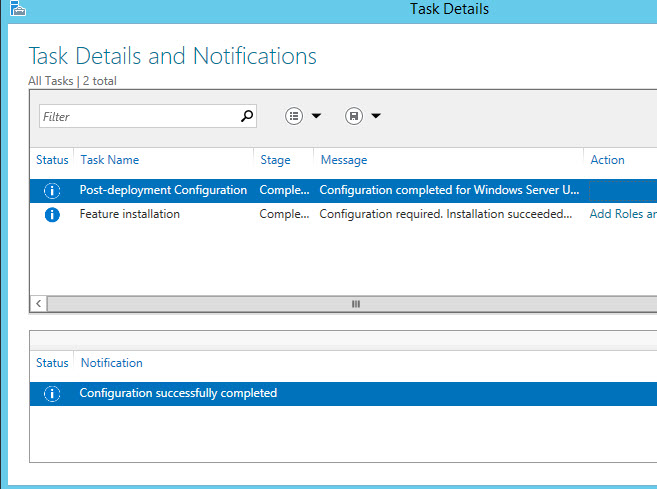Expand the list options dropdown arrow
The height and width of the screenshot is (489, 657).
[x=316, y=116]
